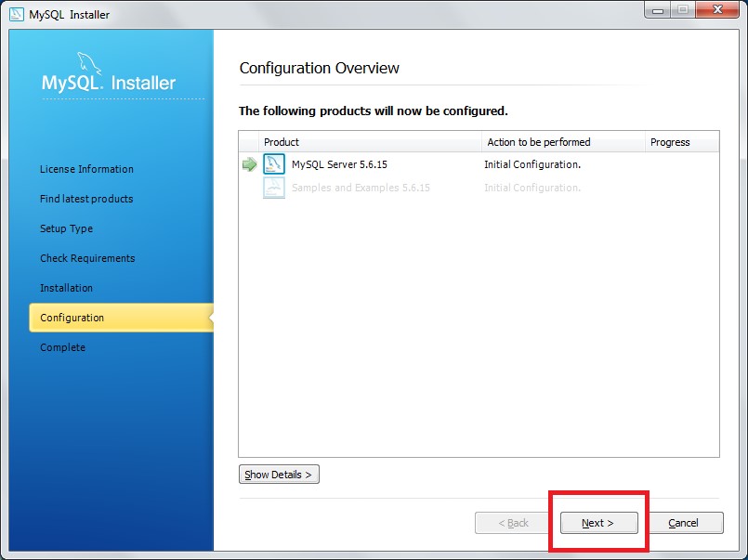The image size is (748, 560).
Task: Click Initial Configuration for Samples and Examples
Action: pyautogui.click(x=532, y=188)
